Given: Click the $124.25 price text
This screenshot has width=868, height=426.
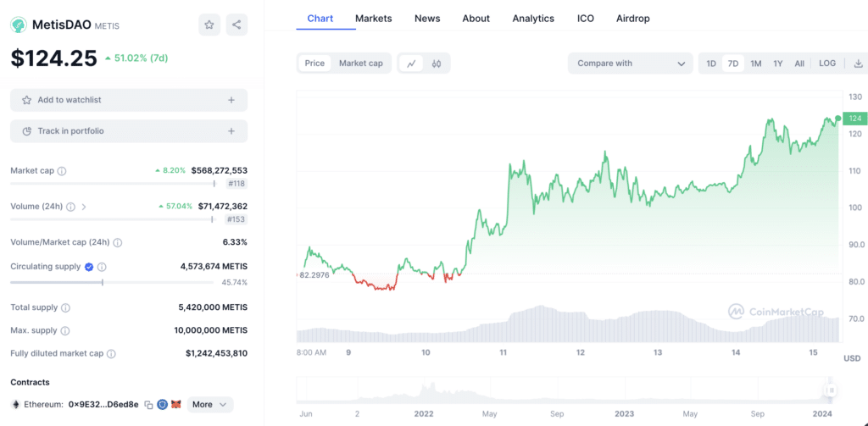Looking at the screenshot, I should click(53, 58).
